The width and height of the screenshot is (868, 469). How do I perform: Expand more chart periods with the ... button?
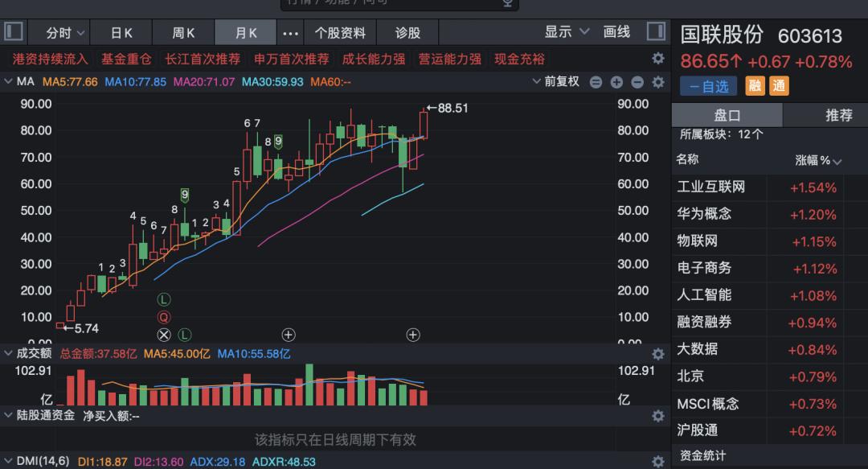(x=290, y=32)
